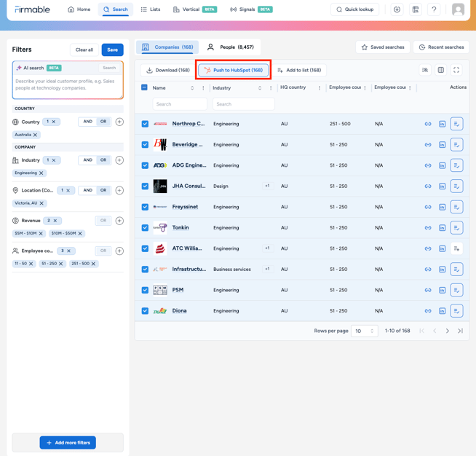Open Industry column options menu
The height and width of the screenshot is (456, 476).
click(x=271, y=88)
